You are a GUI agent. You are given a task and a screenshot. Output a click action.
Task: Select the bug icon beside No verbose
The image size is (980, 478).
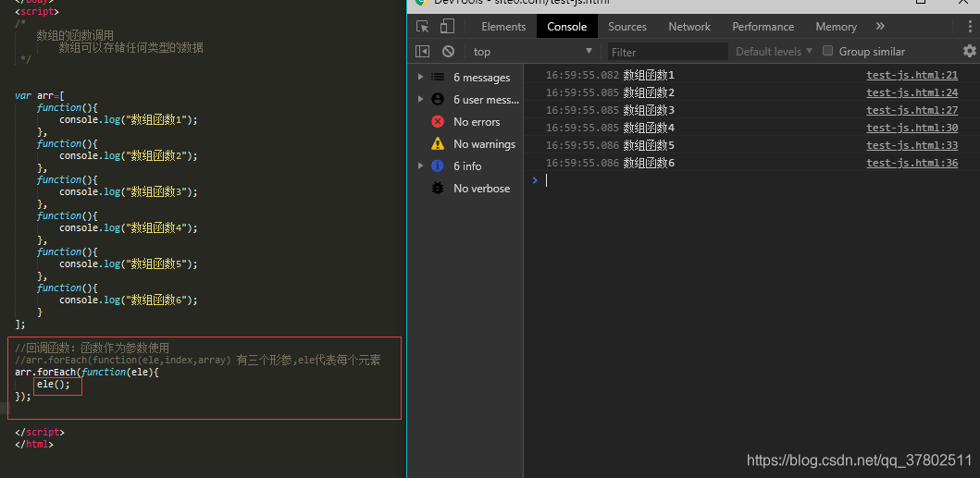438,188
